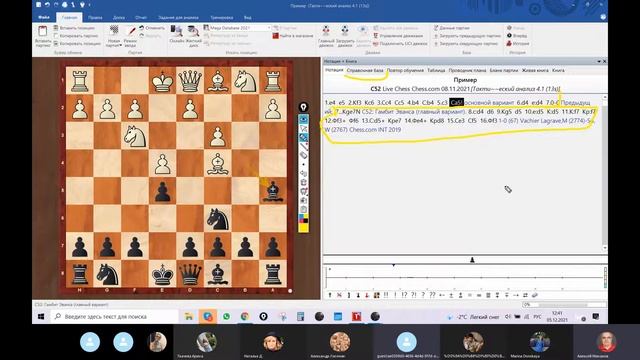Switch to the Тренировка ribbon tab
This screenshot has width=640, height=360.
tap(222, 18)
